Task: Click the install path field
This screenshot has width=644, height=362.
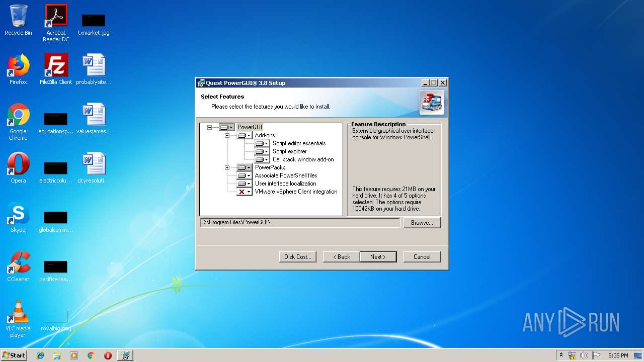Action: coord(300,222)
